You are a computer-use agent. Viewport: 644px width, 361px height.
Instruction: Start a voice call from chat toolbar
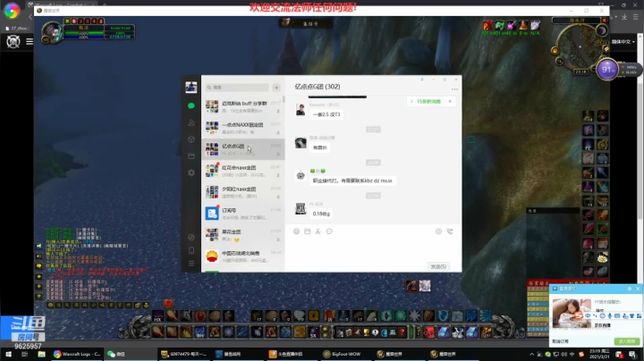pyautogui.click(x=450, y=231)
